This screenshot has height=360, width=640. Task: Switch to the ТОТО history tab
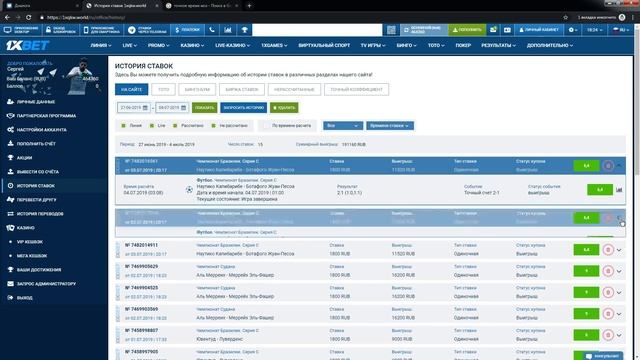(163, 89)
